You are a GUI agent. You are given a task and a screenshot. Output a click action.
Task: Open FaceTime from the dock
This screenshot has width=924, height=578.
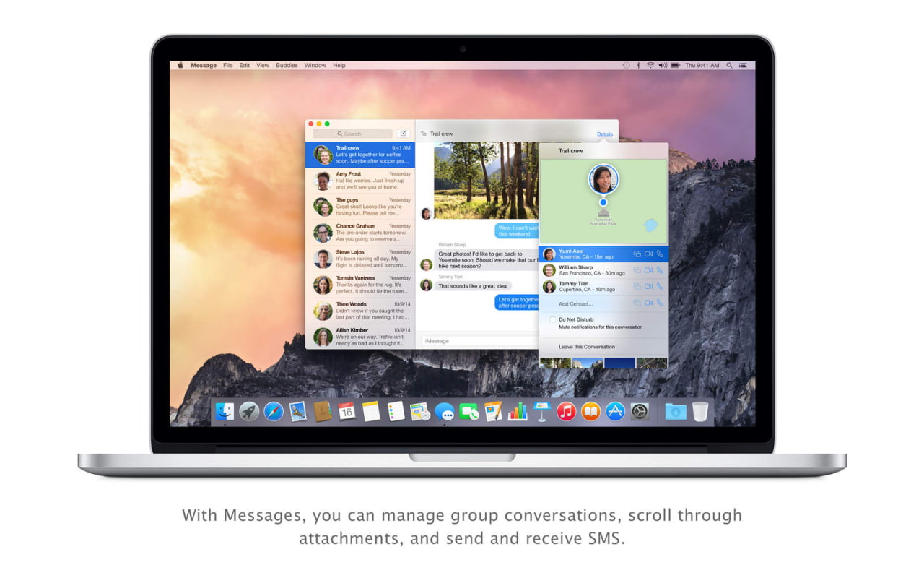(469, 412)
